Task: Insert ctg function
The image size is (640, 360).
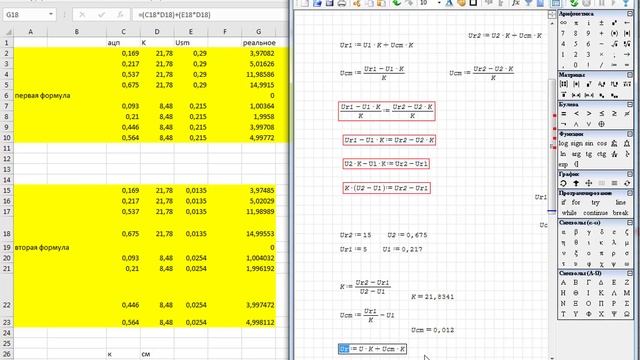Action: pyautogui.click(x=602, y=154)
